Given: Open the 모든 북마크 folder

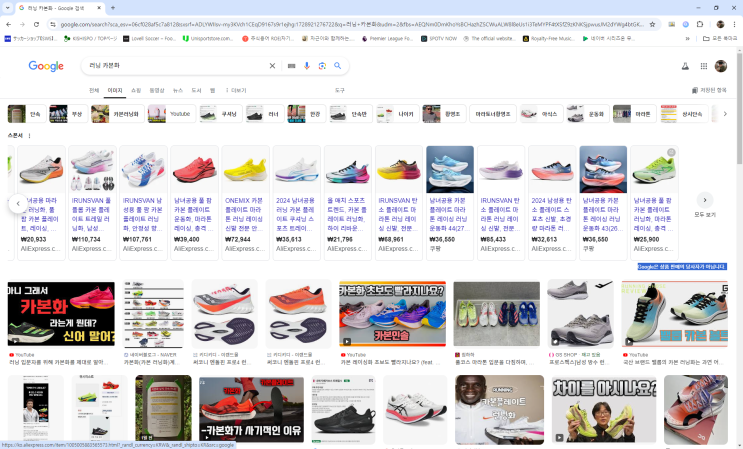Looking at the screenshot, I should [x=720, y=38].
